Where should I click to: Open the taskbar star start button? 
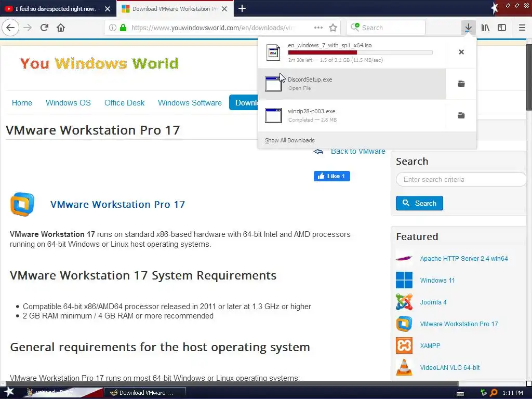click(x=9, y=392)
